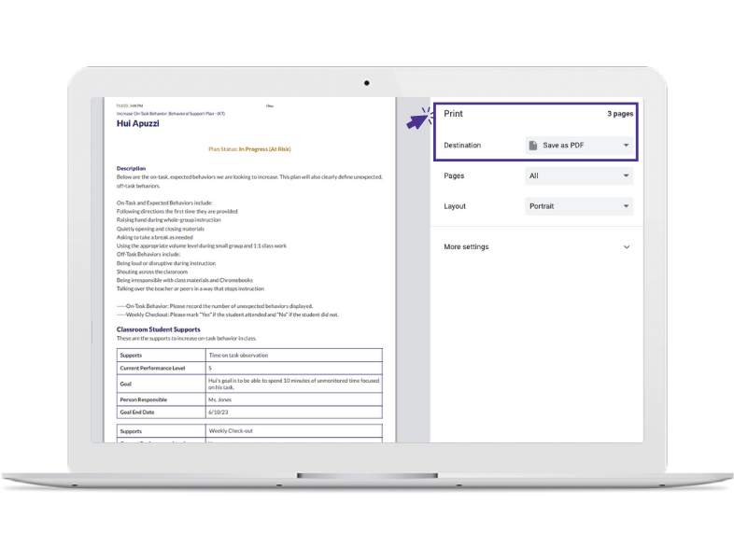The height and width of the screenshot is (560, 734).
Task: Click the 3 pages count label
Action: tap(619, 114)
